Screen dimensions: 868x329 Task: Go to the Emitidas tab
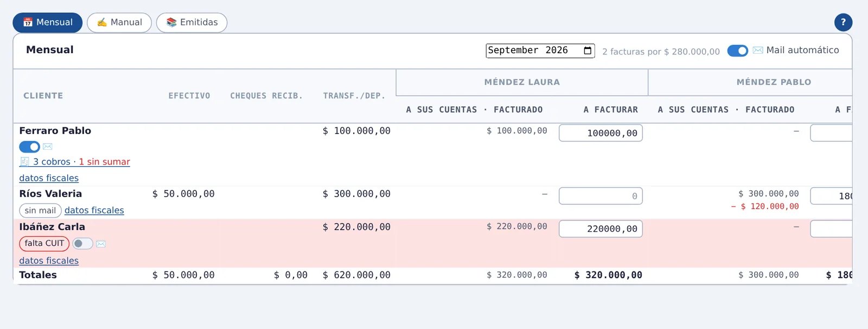tap(192, 23)
